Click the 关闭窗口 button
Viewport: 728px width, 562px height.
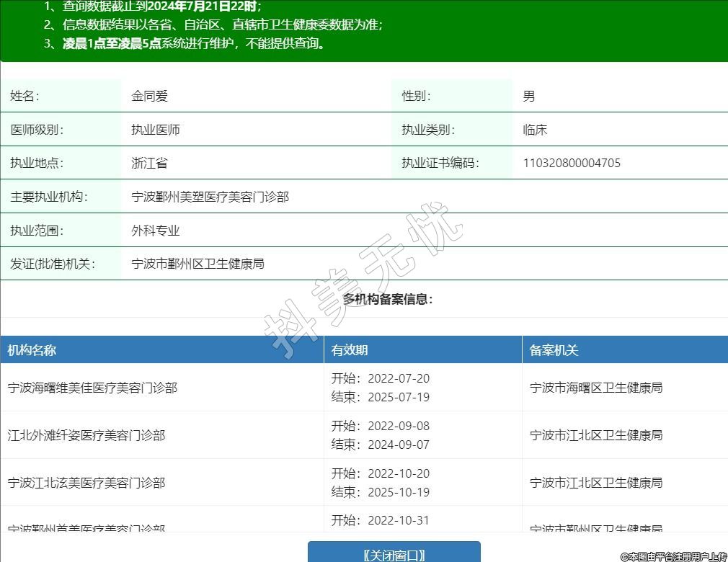click(394, 554)
